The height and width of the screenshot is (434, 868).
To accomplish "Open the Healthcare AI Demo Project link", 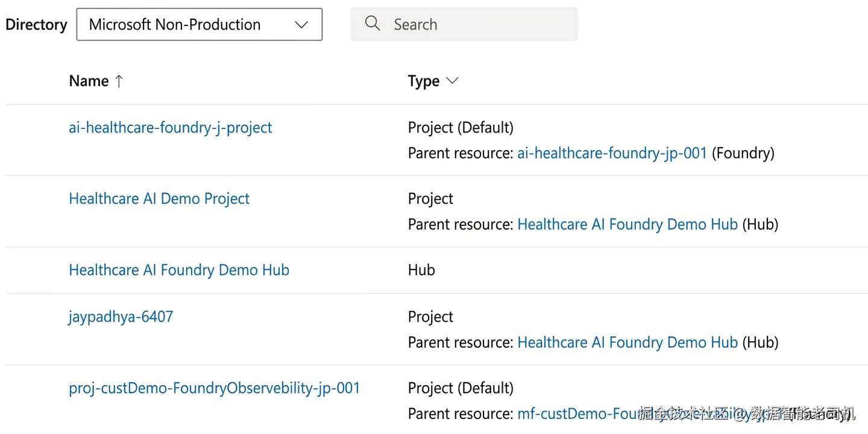I will click(159, 199).
